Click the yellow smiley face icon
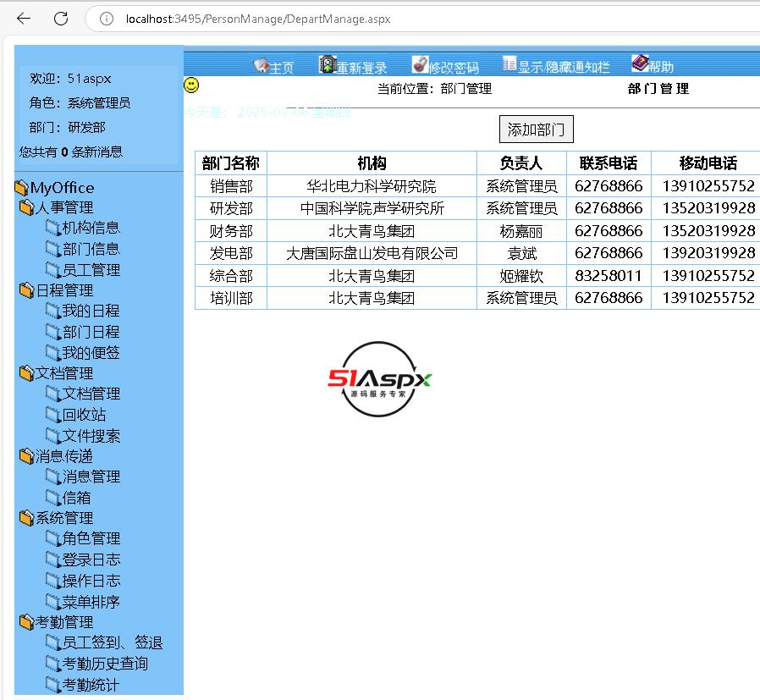Viewport: 760px width, 700px height. pyautogui.click(x=192, y=85)
